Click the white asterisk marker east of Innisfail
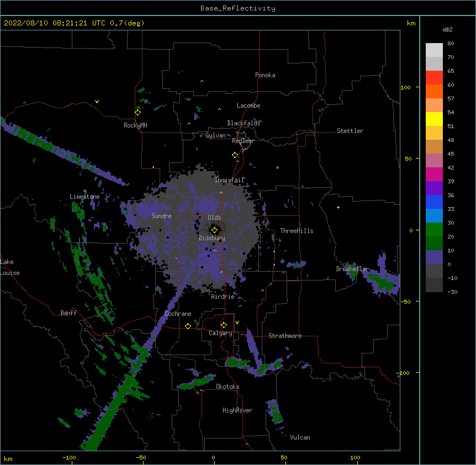The width and height of the screenshot is (476, 465). [277, 167]
